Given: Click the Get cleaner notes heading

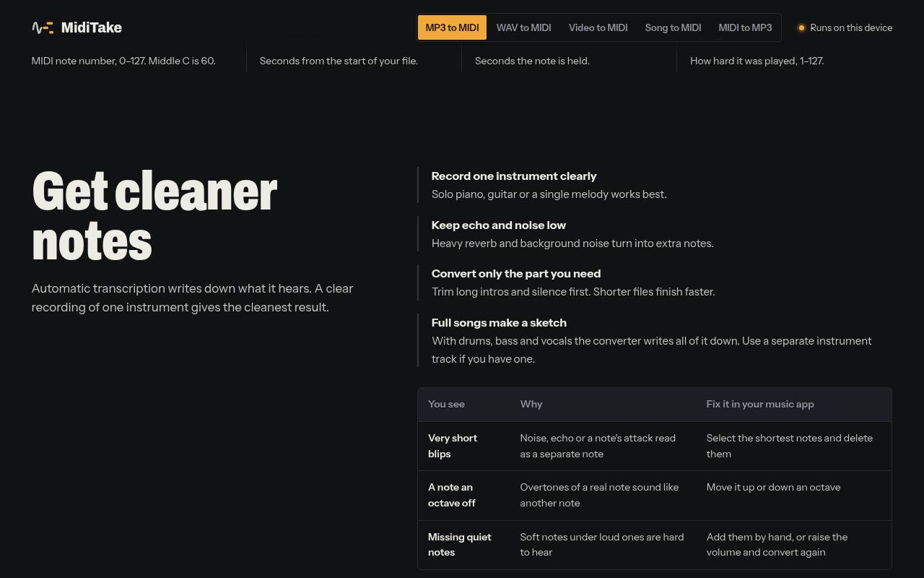Looking at the screenshot, I should pos(154,215).
